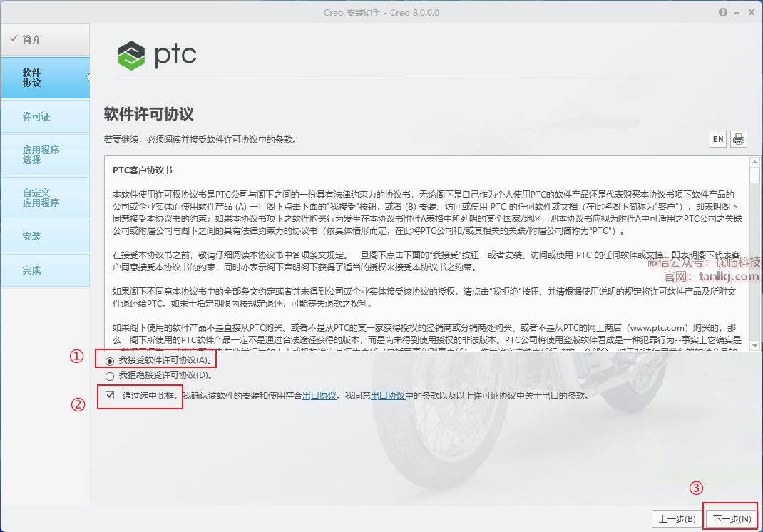Click the help question mark icon
Image resolution: width=763 pixels, height=532 pixels.
click(x=723, y=13)
